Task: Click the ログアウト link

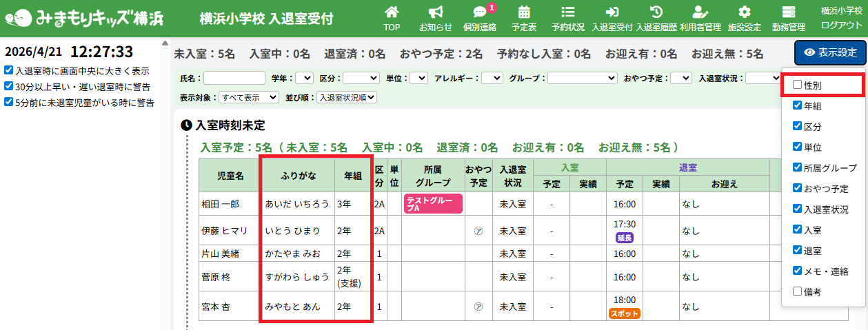Action: [x=841, y=25]
